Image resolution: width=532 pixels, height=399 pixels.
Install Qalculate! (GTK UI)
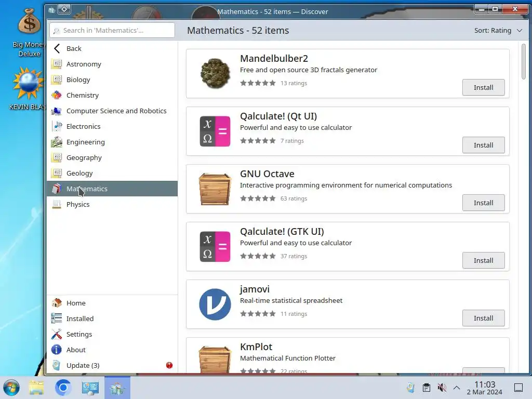point(483,261)
